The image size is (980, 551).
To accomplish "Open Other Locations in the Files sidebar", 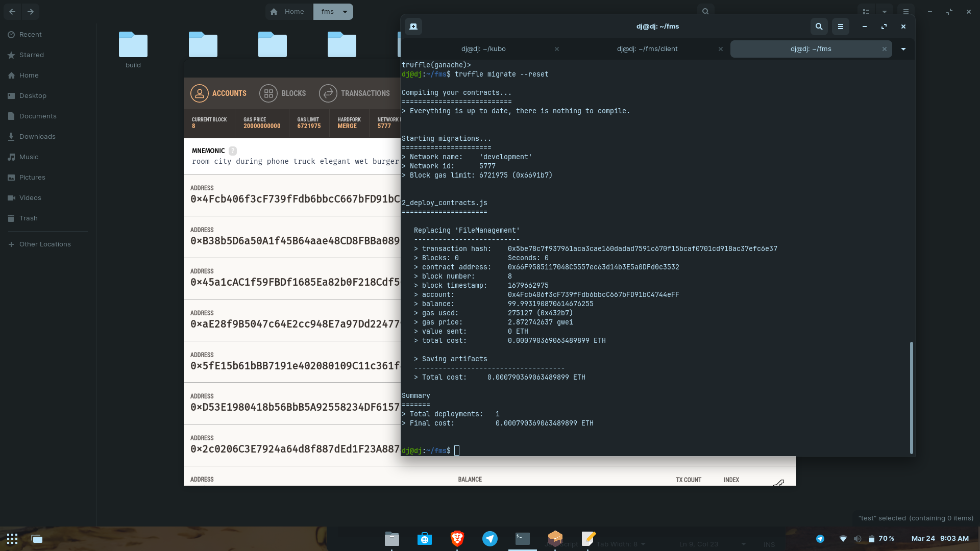I will 45,244.
